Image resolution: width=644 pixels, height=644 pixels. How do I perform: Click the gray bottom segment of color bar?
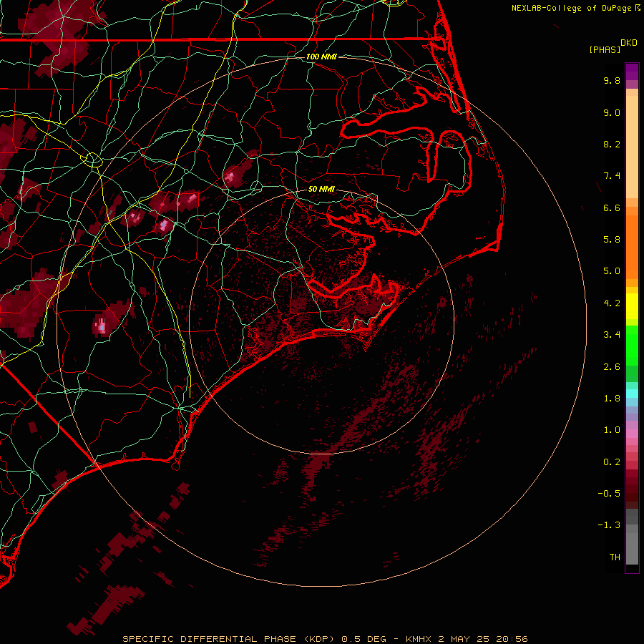click(x=632, y=548)
